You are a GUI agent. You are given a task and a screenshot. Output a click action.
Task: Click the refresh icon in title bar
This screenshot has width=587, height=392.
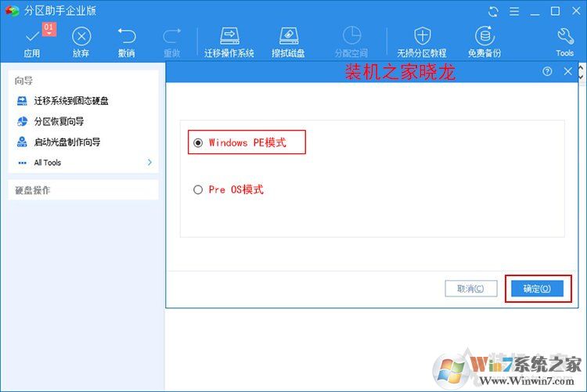click(x=493, y=12)
